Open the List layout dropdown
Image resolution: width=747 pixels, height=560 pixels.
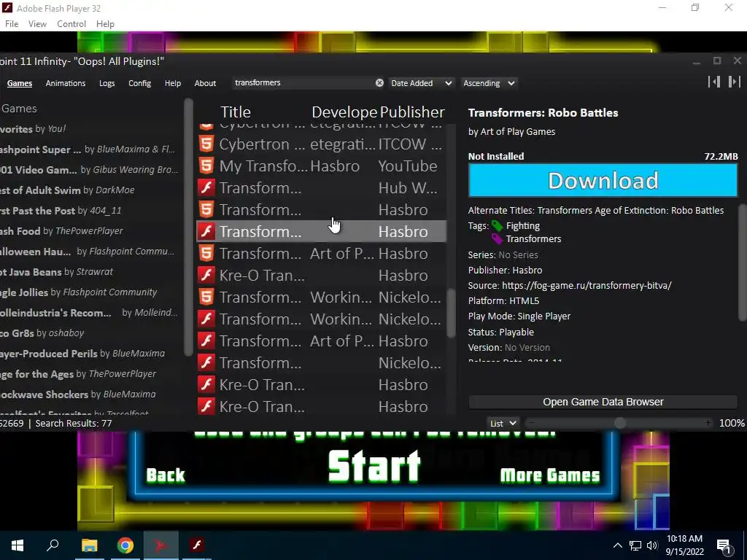[x=503, y=423]
